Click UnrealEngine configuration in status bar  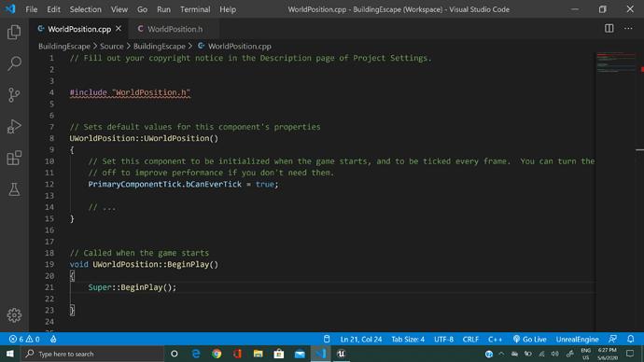pyautogui.click(x=577, y=339)
